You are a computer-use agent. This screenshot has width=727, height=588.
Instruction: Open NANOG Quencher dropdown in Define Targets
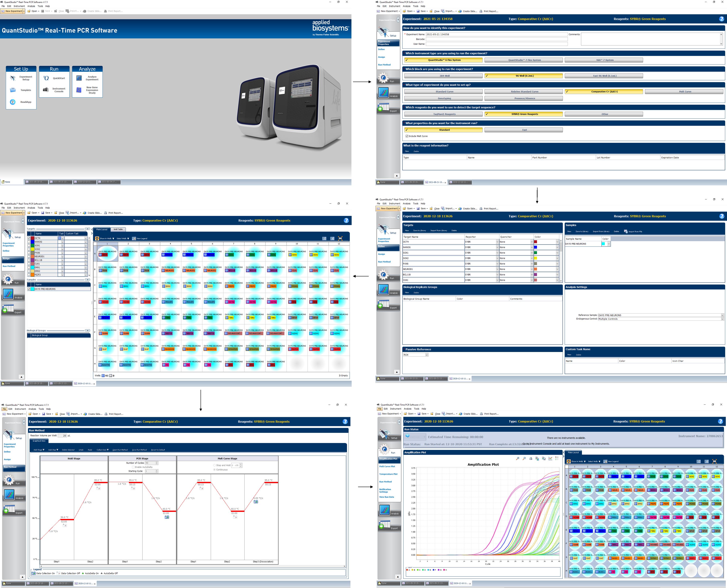point(531,247)
